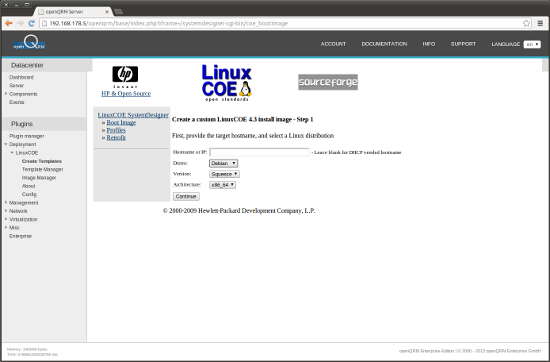Screen dimensions: 550x362
Task: Select Template Manager in the sidebar
Action: pos(43,169)
